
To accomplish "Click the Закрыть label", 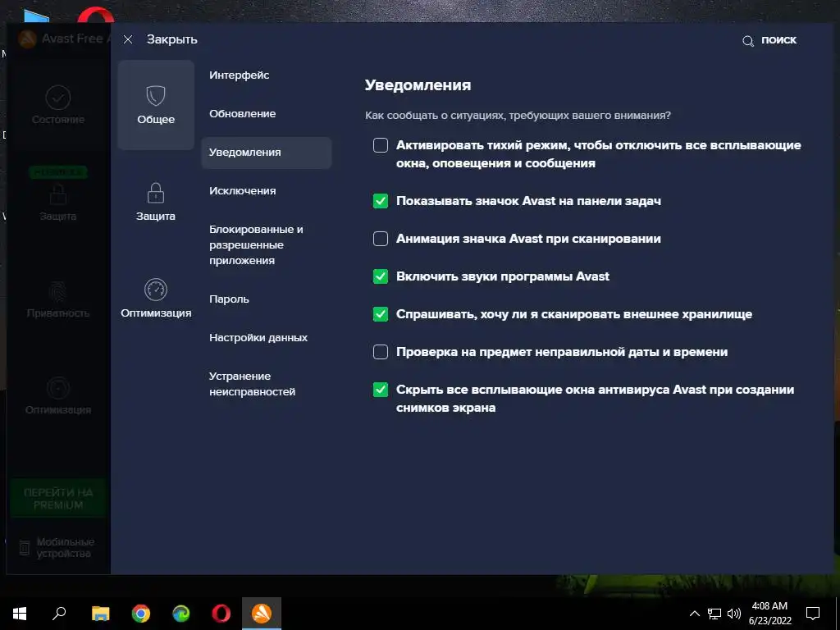I will pos(172,39).
